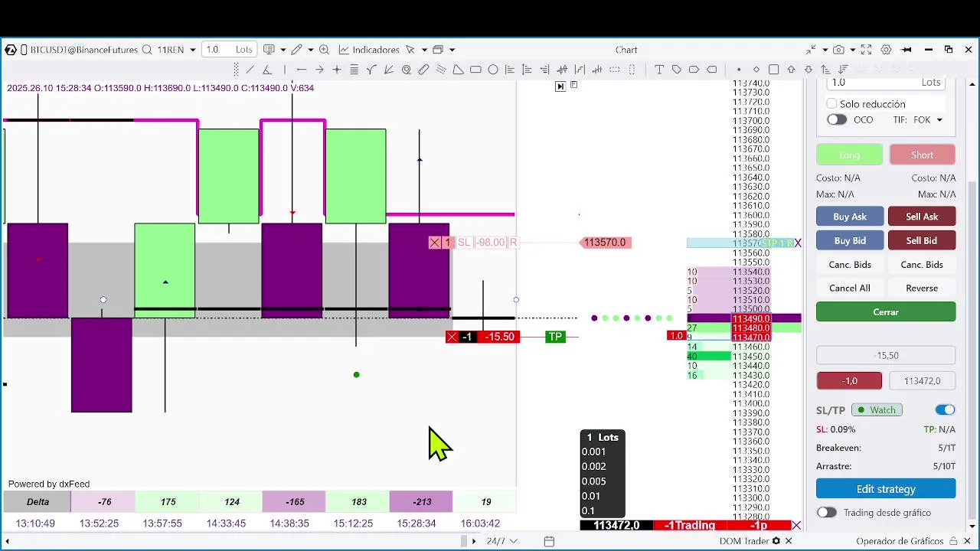980x551 pixels.
Task: Click the Buy Bid button
Action: pos(850,240)
